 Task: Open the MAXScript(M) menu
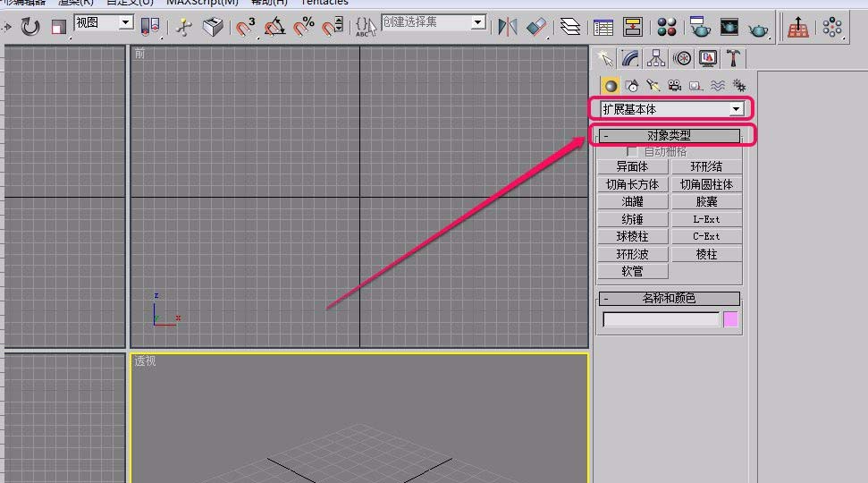coord(202,3)
